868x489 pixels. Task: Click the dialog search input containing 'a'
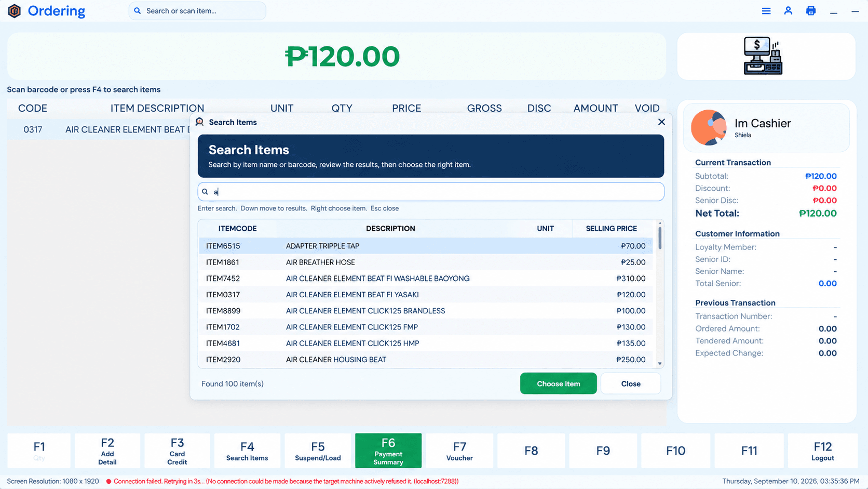pyautogui.click(x=431, y=192)
